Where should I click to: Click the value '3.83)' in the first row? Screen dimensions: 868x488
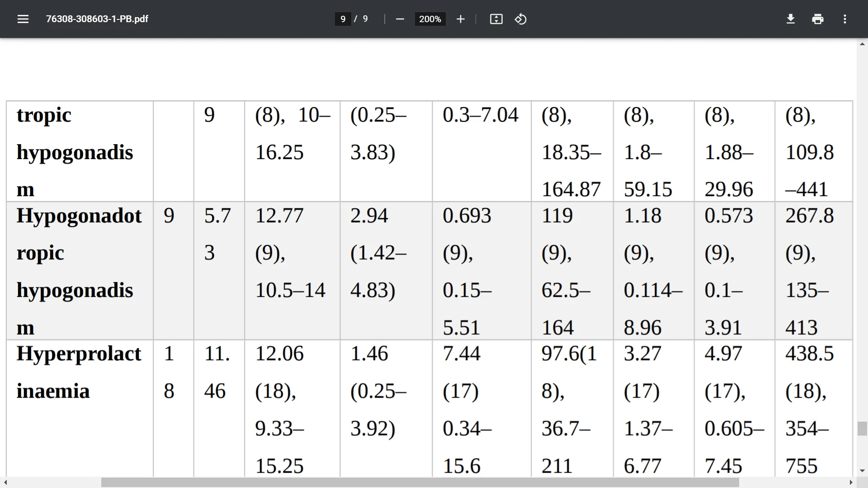pos(373,153)
